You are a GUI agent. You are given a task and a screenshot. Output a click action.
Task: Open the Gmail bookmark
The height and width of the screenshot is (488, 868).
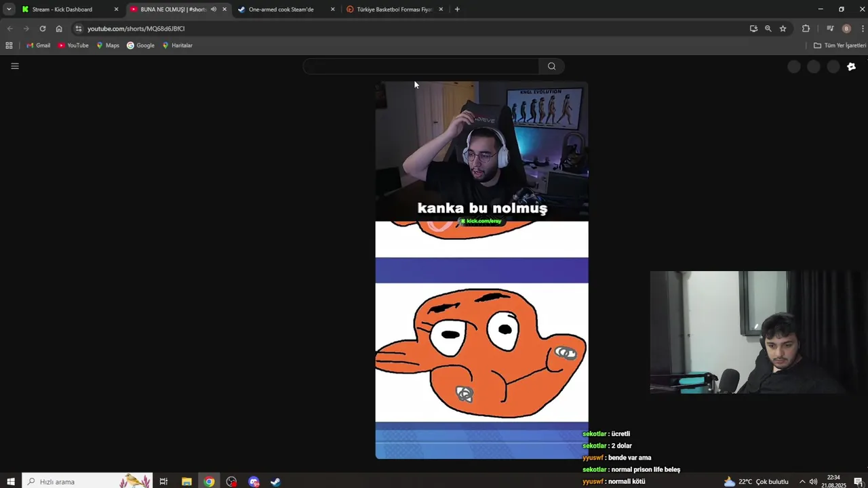tap(38, 45)
